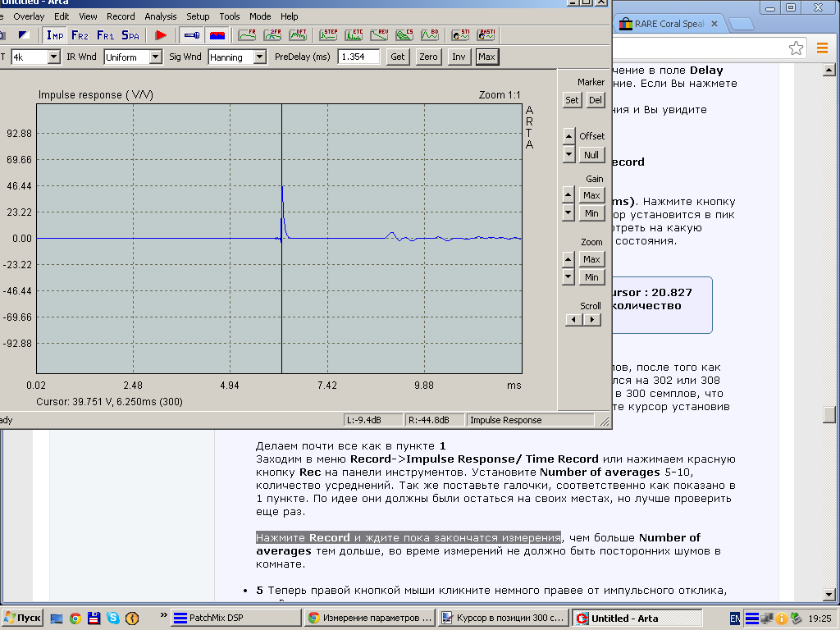Open the Setup menu

pos(198,16)
